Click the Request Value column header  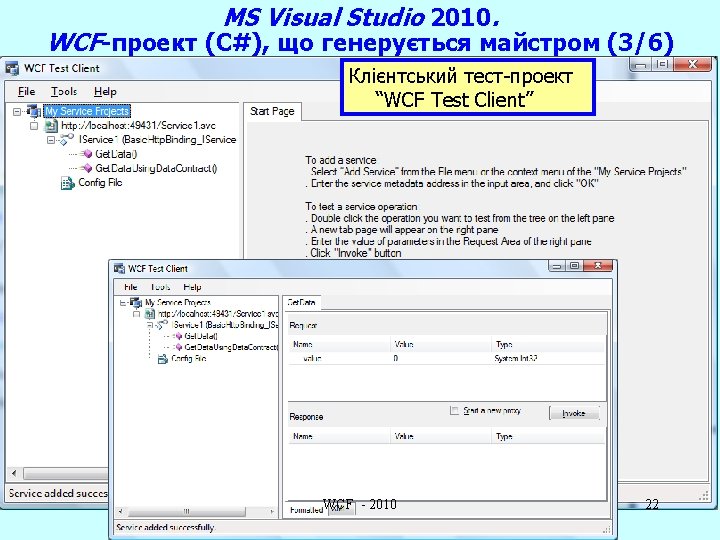pos(441,344)
